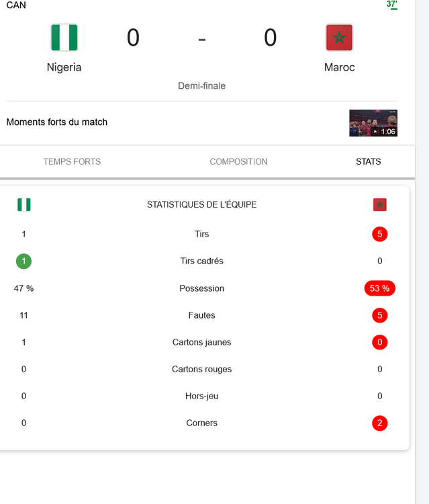The width and height of the screenshot is (429, 504).
Task: Click the small Nigeria flag in stats card
Action: 24,204
